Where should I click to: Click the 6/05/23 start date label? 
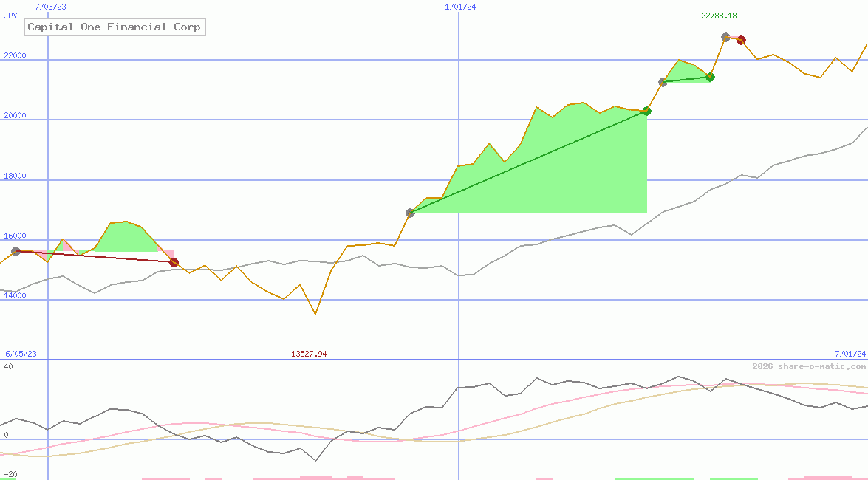21,354
